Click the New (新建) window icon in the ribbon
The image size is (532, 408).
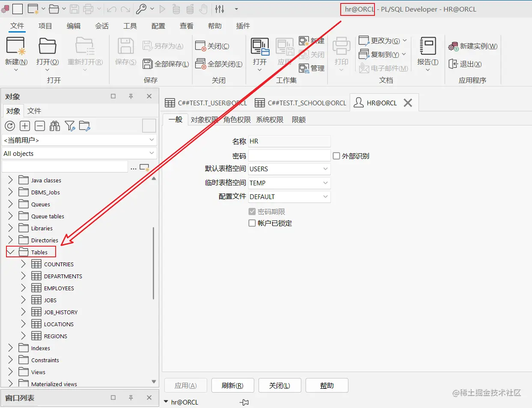pos(16,46)
